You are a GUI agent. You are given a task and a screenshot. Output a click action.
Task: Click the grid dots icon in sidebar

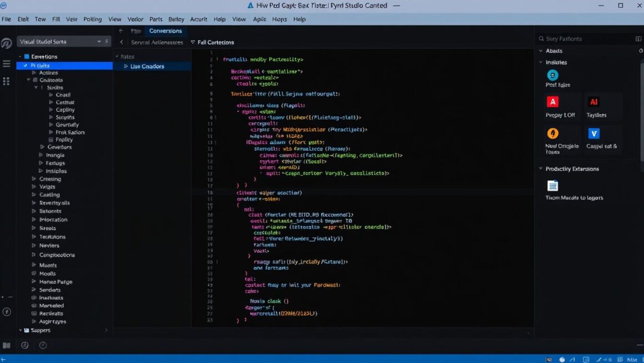coord(6,81)
